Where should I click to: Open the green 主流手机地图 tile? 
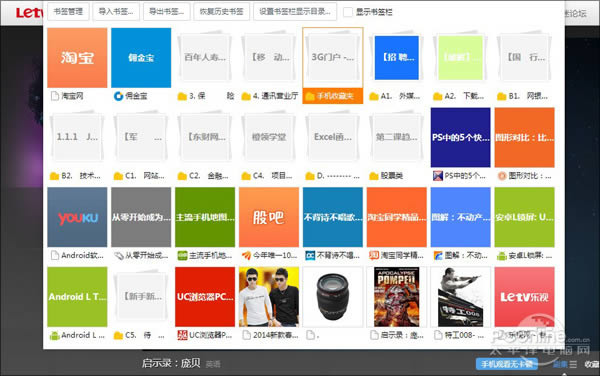point(205,217)
